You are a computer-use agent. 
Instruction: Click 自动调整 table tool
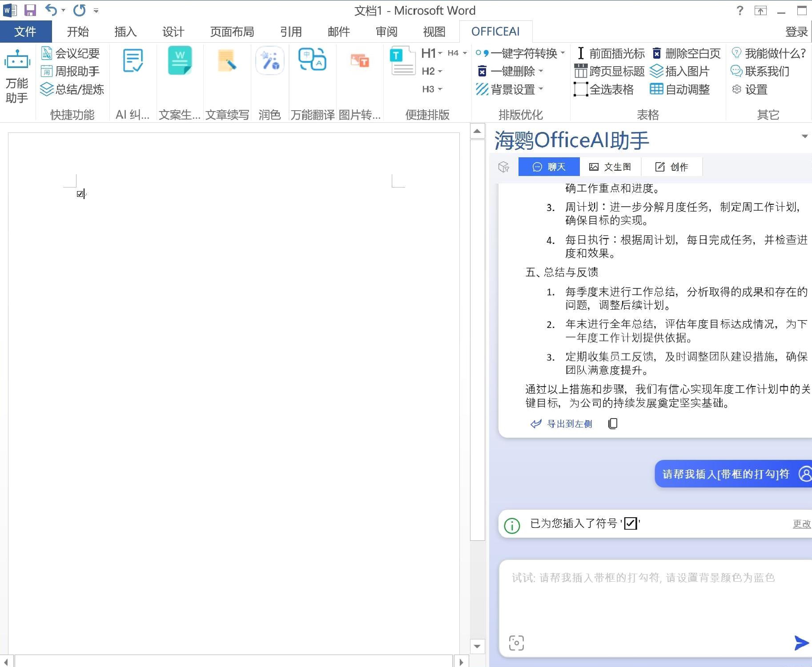[x=680, y=89]
